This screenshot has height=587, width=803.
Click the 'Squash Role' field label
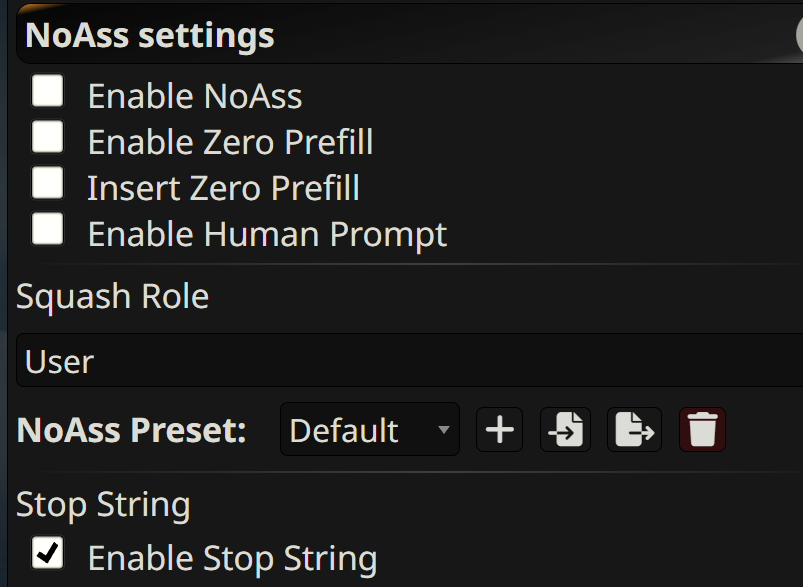(112, 296)
